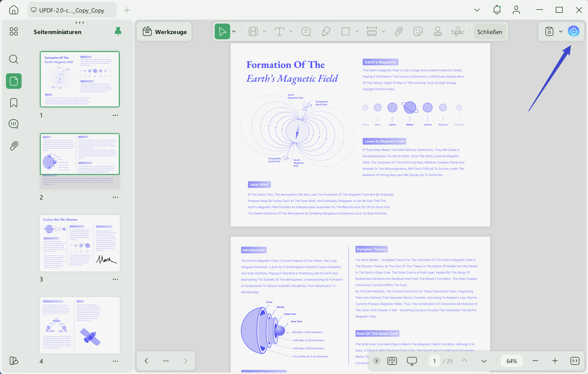
Task: Open the Home icon
Action: (14, 10)
